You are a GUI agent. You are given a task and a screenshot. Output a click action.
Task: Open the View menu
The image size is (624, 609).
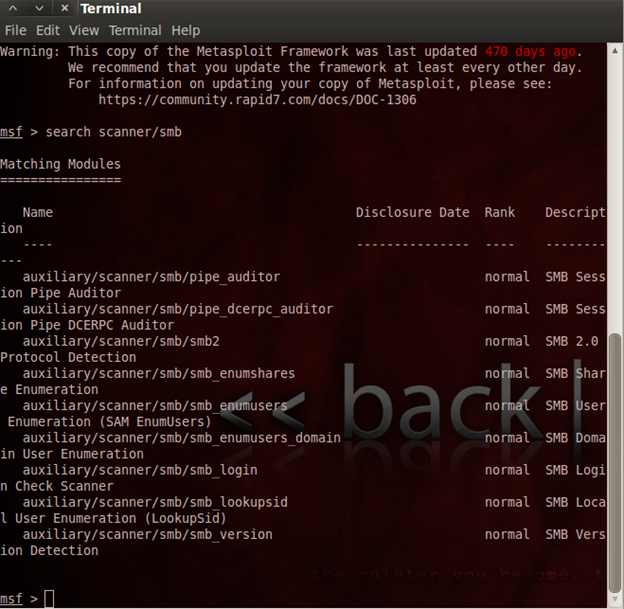(x=84, y=30)
